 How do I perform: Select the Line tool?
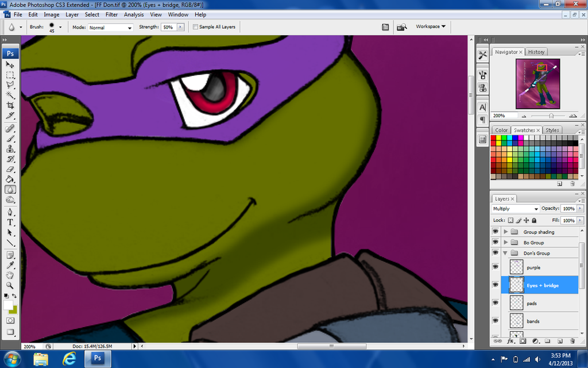10,243
